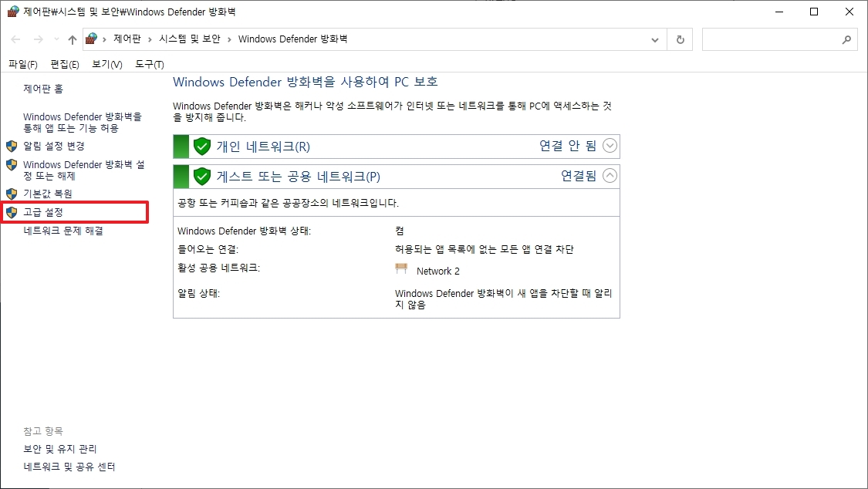Click shield icon beside 기본값 복원
868x489 pixels.
12,194
